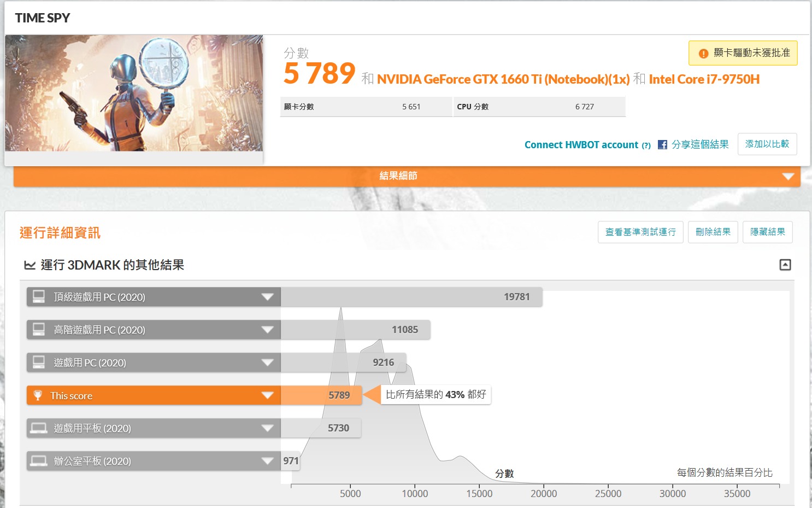
Task: Click the arrow on 結果細節 bar
Action: click(x=788, y=177)
